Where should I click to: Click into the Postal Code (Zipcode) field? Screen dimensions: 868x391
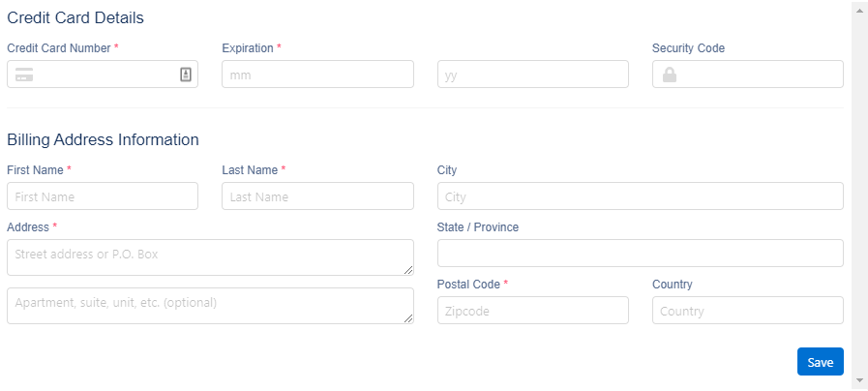532,311
